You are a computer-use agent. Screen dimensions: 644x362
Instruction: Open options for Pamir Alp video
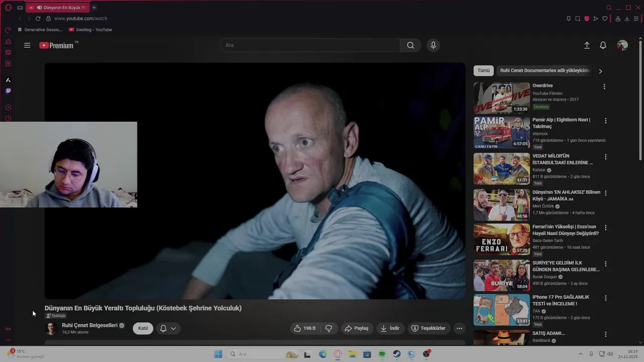point(605,121)
